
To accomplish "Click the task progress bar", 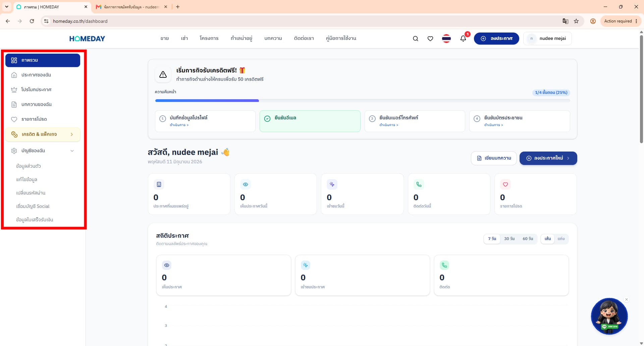I will point(363,101).
